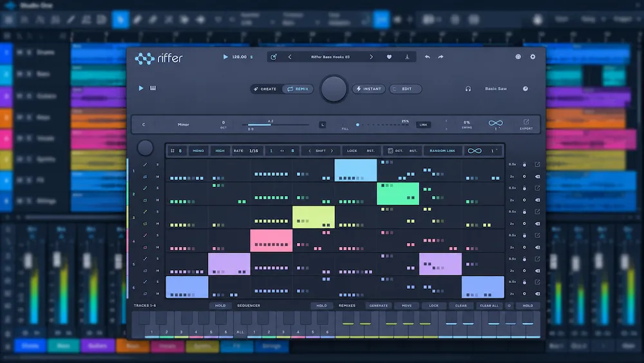644x363 pixels.
Task: Click the 0.5x speed control on track 1
Action: tap(512, 164)
